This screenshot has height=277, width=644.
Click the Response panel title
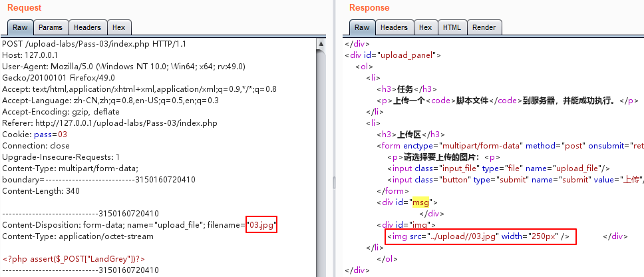point(369,7)
